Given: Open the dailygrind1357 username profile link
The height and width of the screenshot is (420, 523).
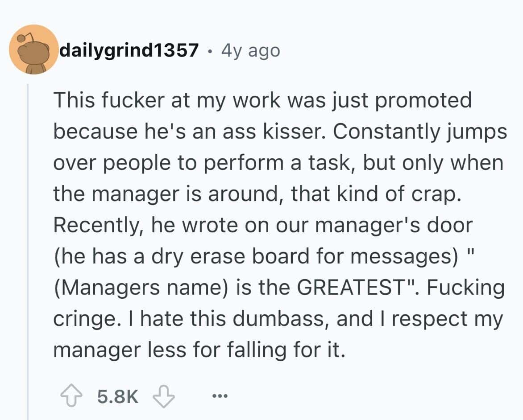Looking at the screenshot, I should 129,51.
